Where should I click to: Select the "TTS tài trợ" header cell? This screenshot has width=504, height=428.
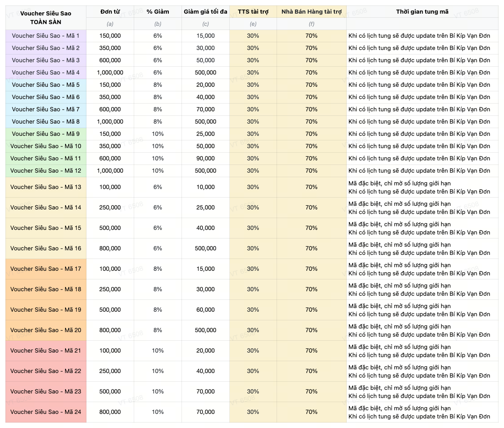pyautogui.click(x=253, y=12)
